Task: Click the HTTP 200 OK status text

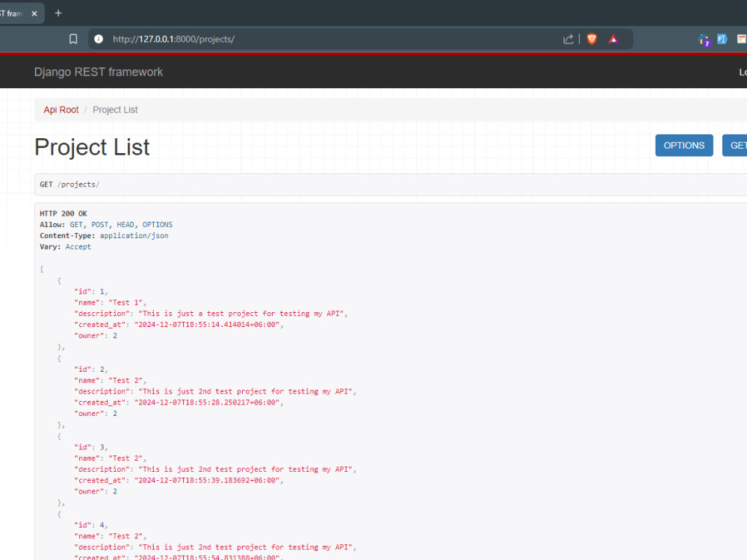Action: click(x=63, y=214)
